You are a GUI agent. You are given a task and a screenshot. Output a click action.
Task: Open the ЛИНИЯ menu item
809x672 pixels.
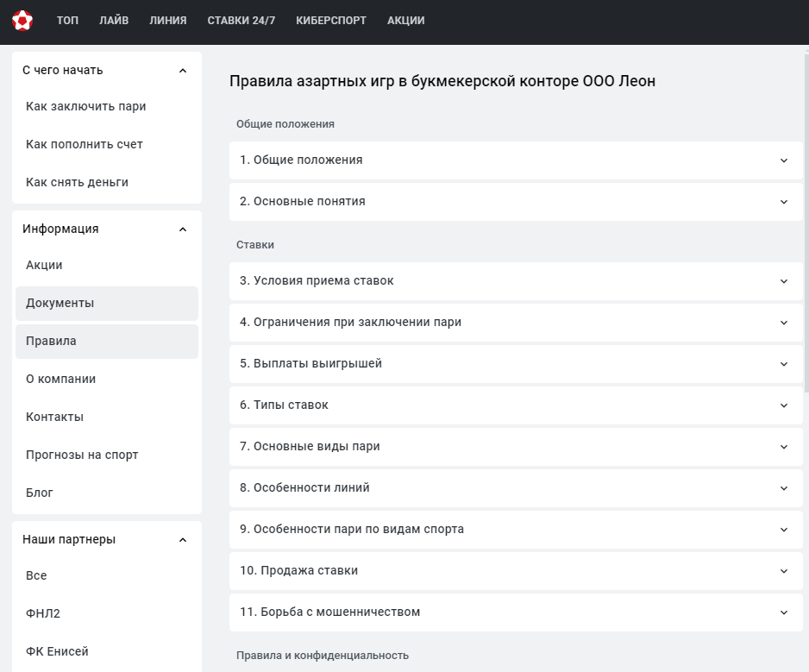click(x=168, y=20)
